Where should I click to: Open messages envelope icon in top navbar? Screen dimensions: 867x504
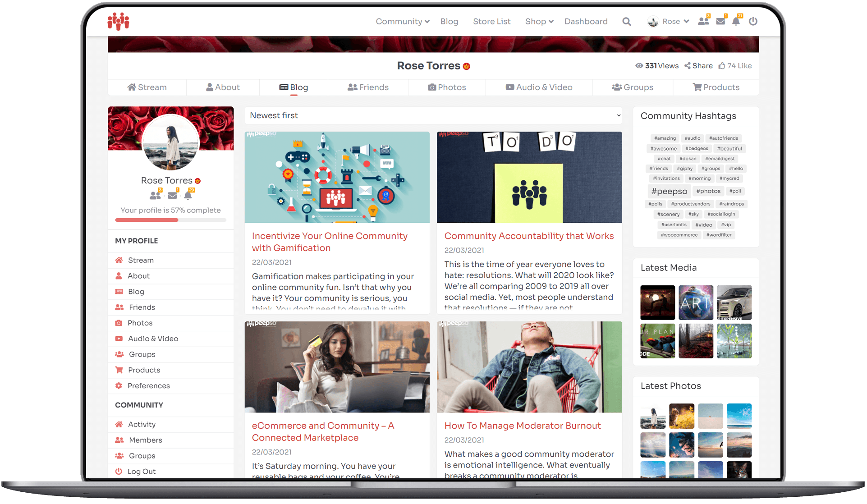coord(720,21)
